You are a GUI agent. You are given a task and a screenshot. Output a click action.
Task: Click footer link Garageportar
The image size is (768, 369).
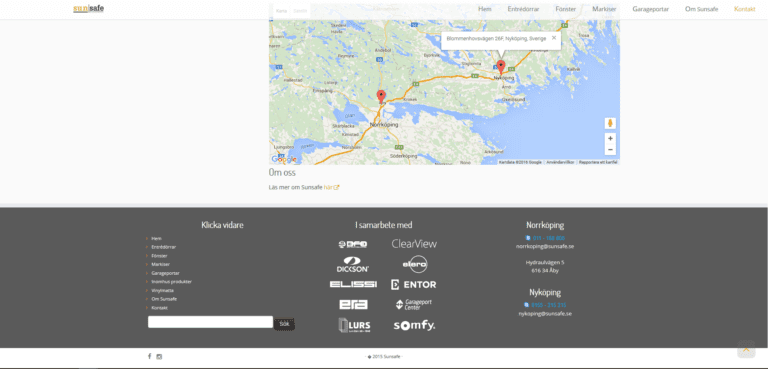tap(165, 273)
